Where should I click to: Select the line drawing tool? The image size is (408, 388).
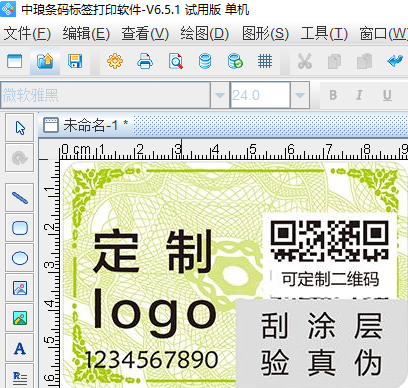pos(20,198)
